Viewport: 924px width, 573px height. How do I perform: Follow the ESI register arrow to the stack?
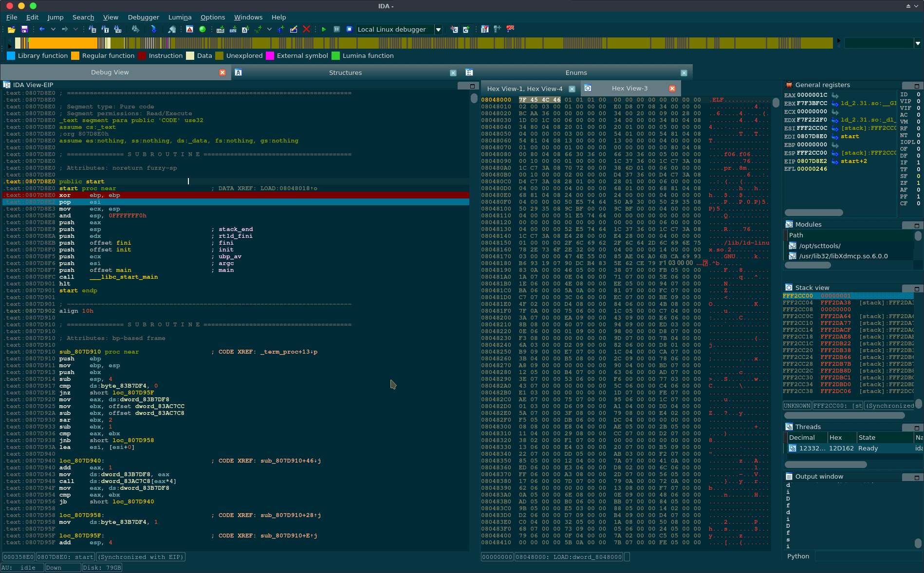coord(835,128)
